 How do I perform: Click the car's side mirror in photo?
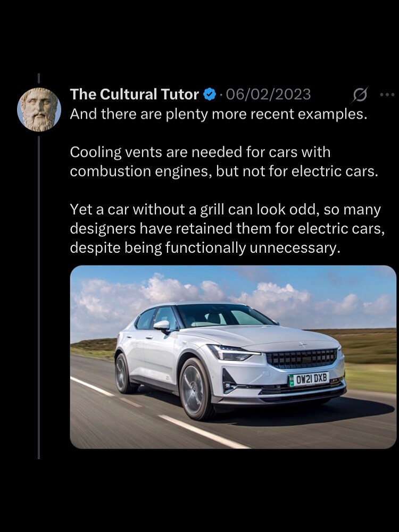[x=162, y=326]
